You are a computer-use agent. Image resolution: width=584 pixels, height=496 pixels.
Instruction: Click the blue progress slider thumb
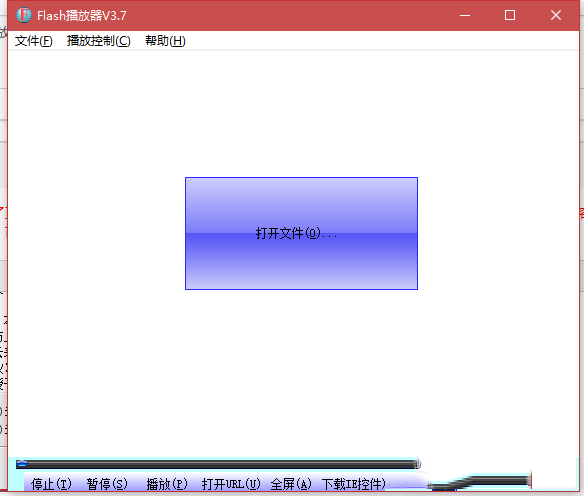[x=22, y=464]
